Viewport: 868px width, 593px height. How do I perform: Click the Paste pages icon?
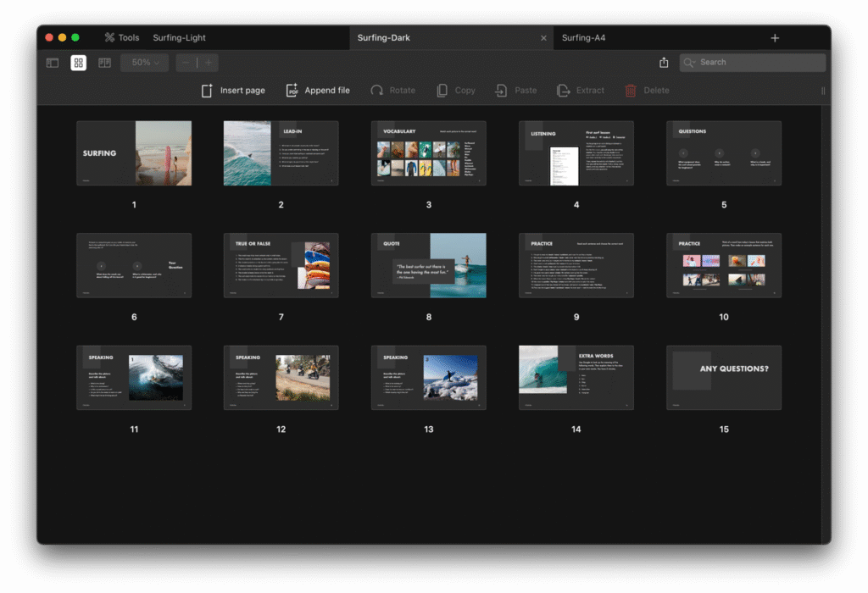click(515, 91)
